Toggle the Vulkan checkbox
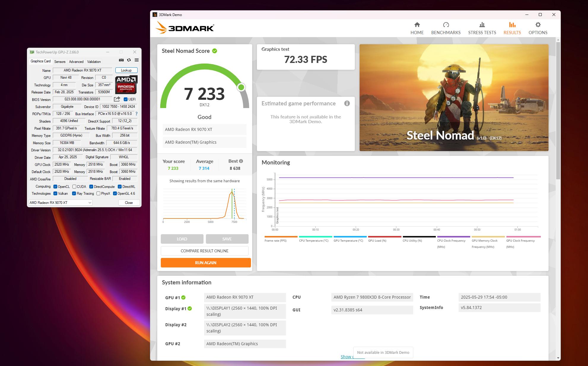Image resolution: width=588 pixels, height=366 pixels. click(55, 194)
